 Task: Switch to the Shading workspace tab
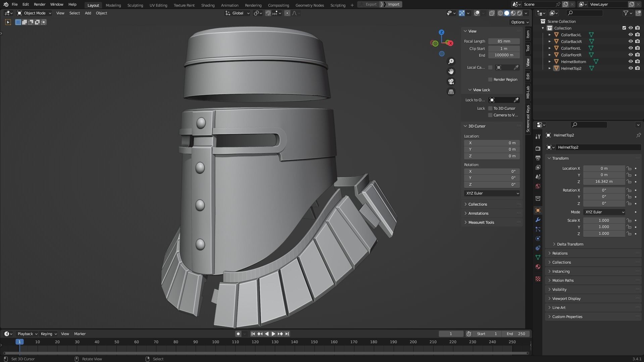(x=208, y=5)
